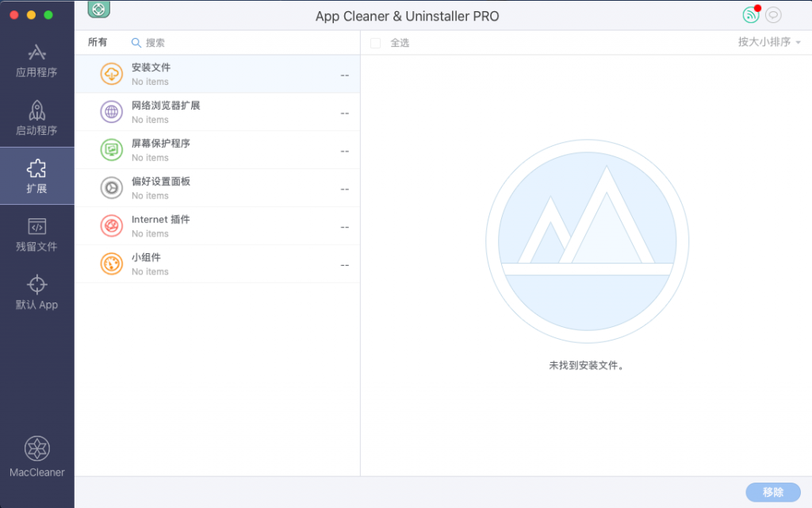
Task: Click the yellow macOS minimize window button
Action: (x=31, y=15)
